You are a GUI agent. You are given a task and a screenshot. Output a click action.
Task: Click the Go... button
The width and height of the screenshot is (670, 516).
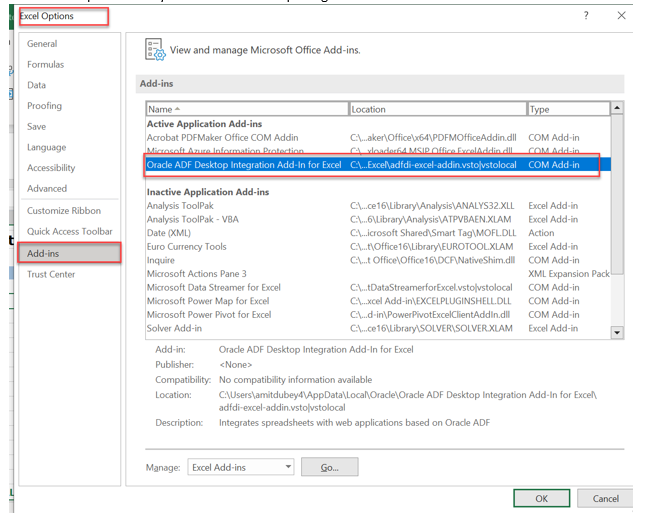click(x=329, y=467)
